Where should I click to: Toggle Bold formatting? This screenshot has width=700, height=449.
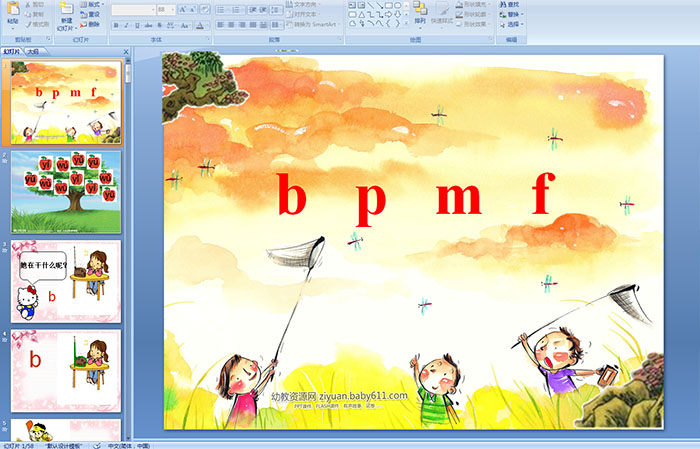tap(116, 25)
